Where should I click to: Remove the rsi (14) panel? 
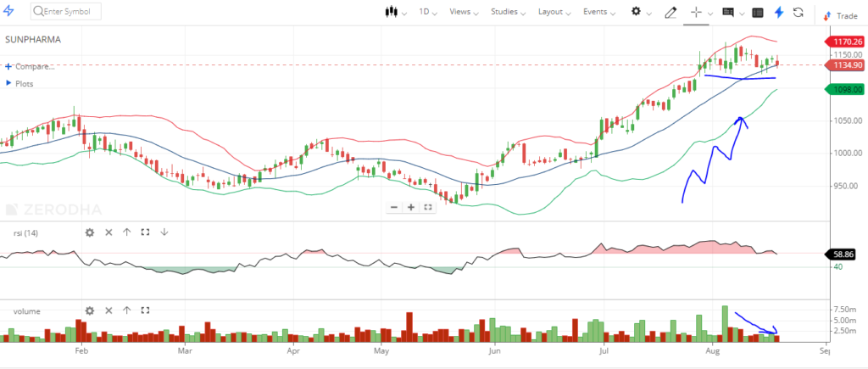coord(108,232)
